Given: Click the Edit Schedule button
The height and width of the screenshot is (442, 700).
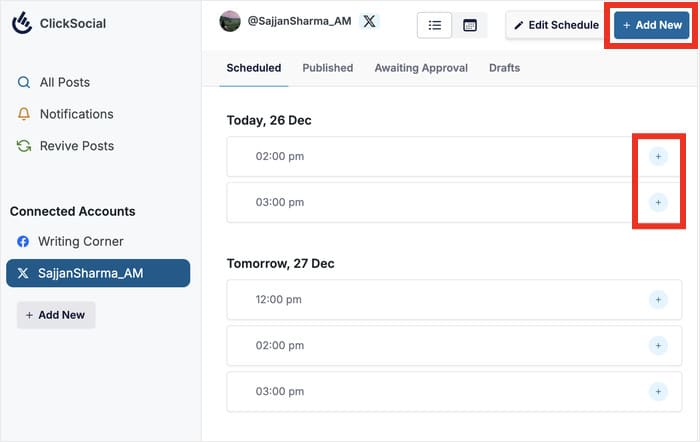Looking at the screenshot, I should coord(556,25).
